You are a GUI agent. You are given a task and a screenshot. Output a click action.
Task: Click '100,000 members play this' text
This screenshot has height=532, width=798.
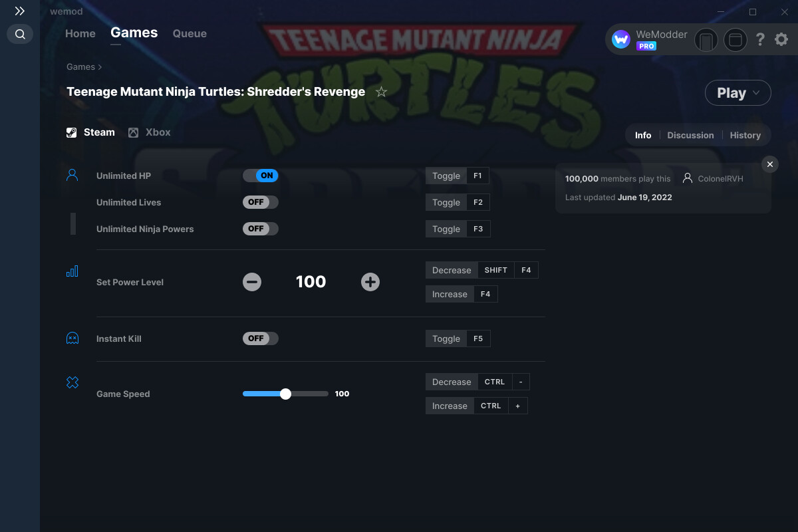(618, 178)
